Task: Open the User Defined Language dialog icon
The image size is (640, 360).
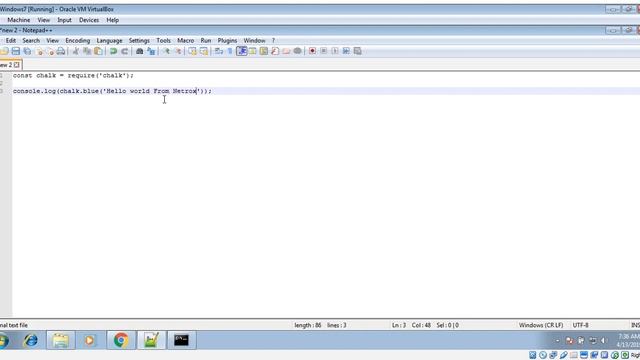Action: click(253, 51)
